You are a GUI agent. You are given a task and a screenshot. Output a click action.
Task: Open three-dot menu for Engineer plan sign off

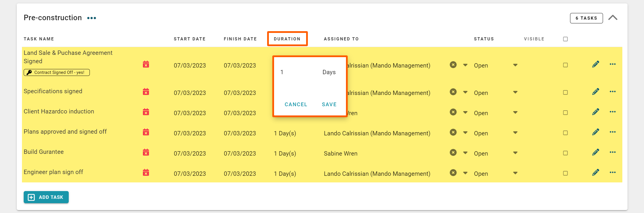[x=613, y=172]
